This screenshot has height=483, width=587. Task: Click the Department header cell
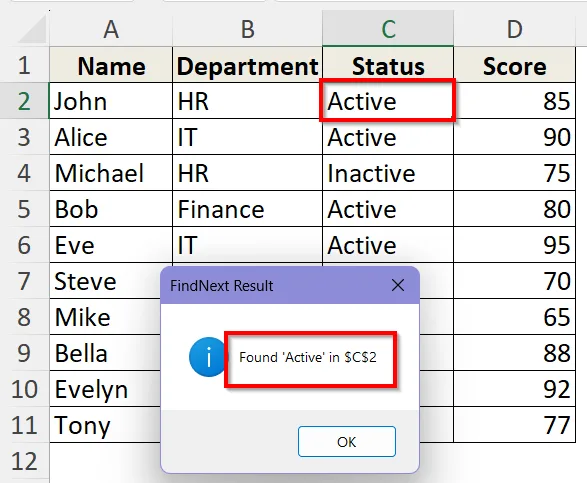point(247,65)
